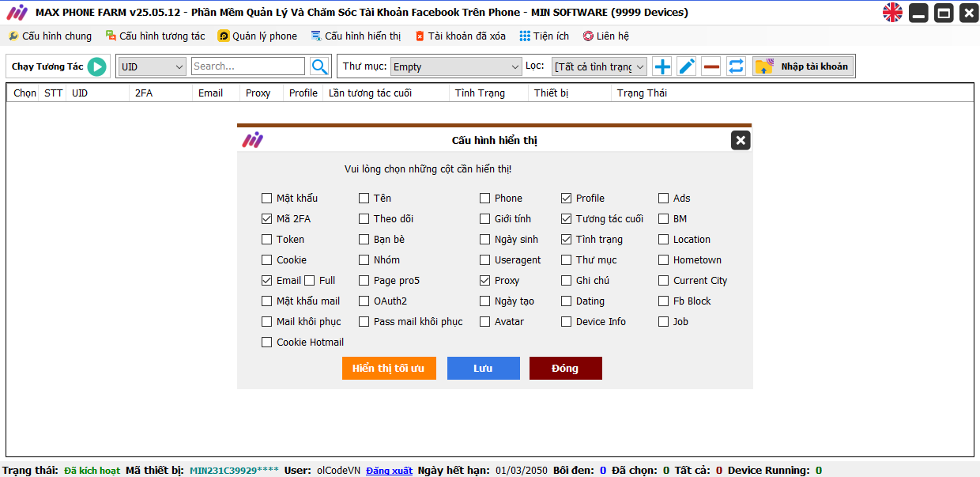
Task: Enable the Thư mục checkbox in dialog
Action: (x=566, y=260)
